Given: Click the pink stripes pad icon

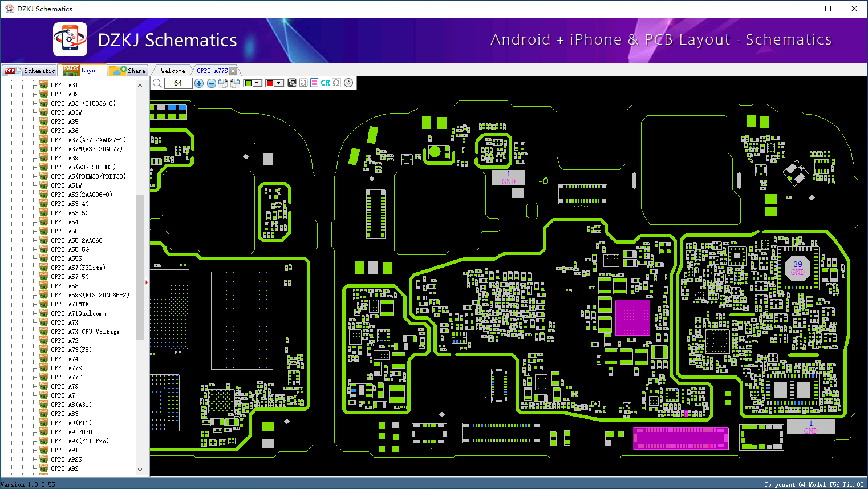Looking at the screenshot, I should pos(314,83).
